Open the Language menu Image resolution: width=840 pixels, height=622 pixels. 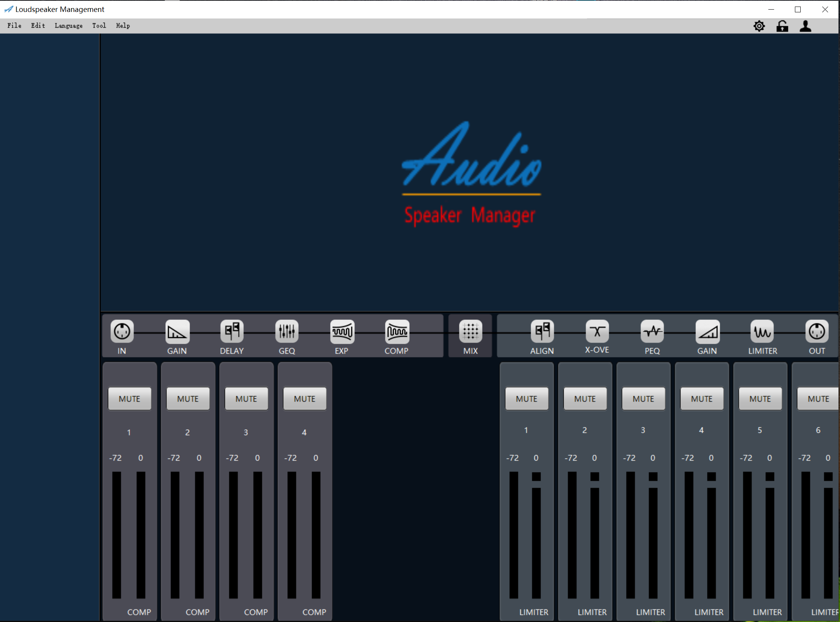coord(69,26)
